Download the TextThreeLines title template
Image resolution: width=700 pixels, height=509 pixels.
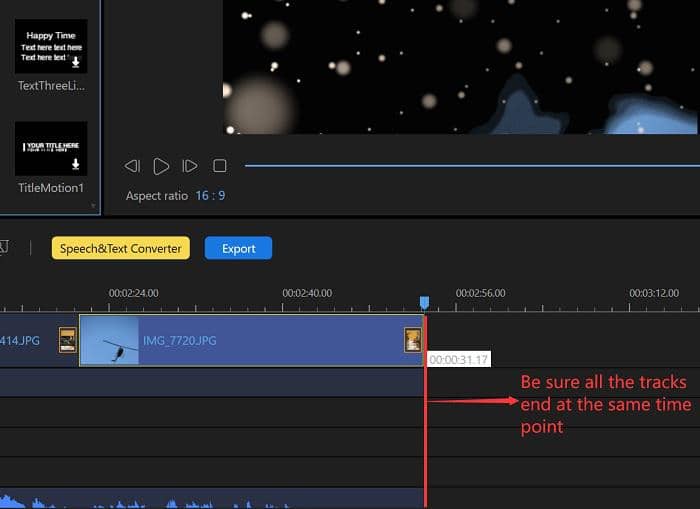(75, 62)
